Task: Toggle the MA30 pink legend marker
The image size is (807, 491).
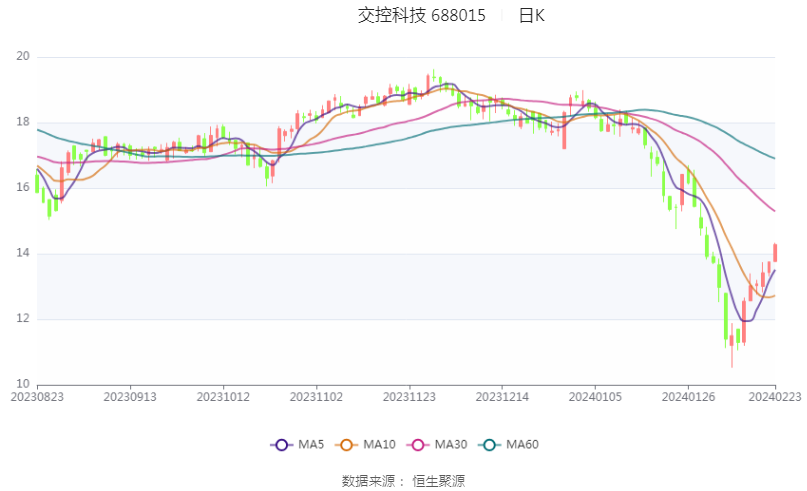Action: [x=418, y=445]
